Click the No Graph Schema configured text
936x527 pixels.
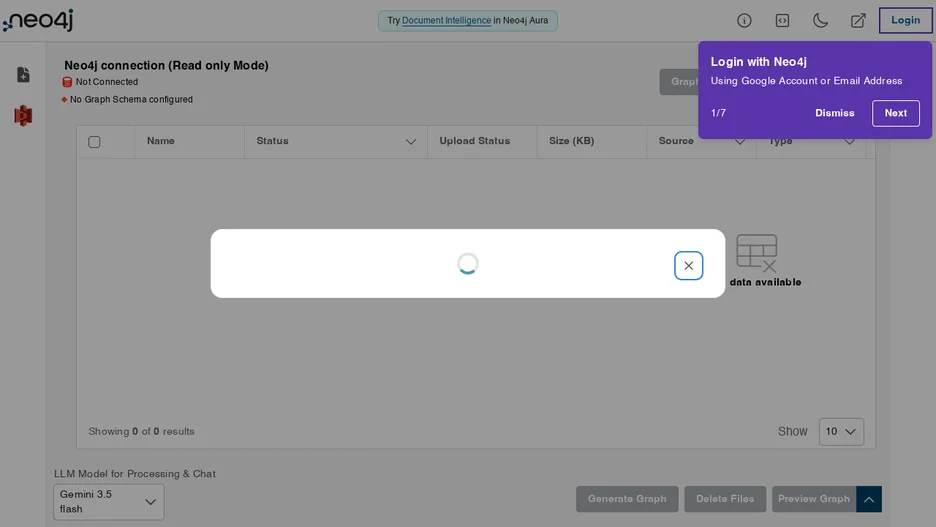pos(131,100)
